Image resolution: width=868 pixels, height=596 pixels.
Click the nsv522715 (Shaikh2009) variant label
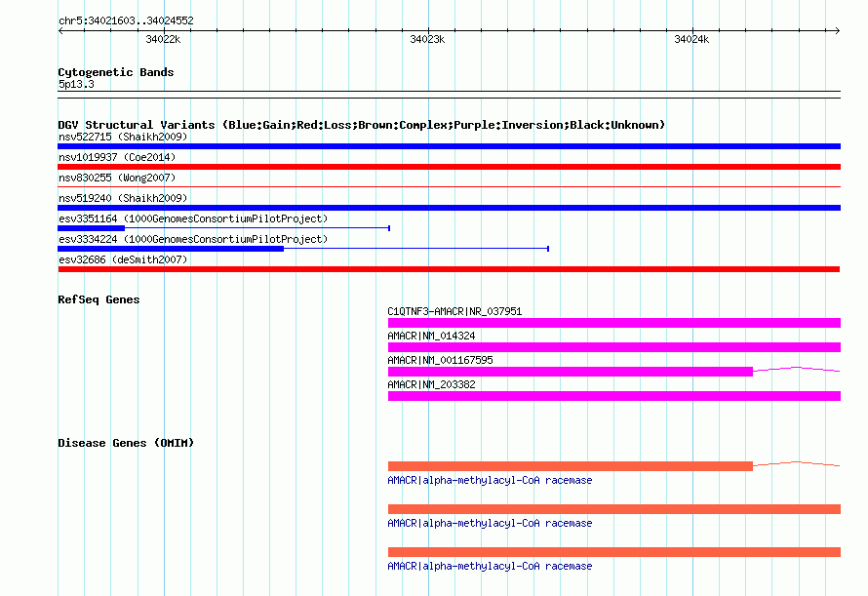point(123,137)
